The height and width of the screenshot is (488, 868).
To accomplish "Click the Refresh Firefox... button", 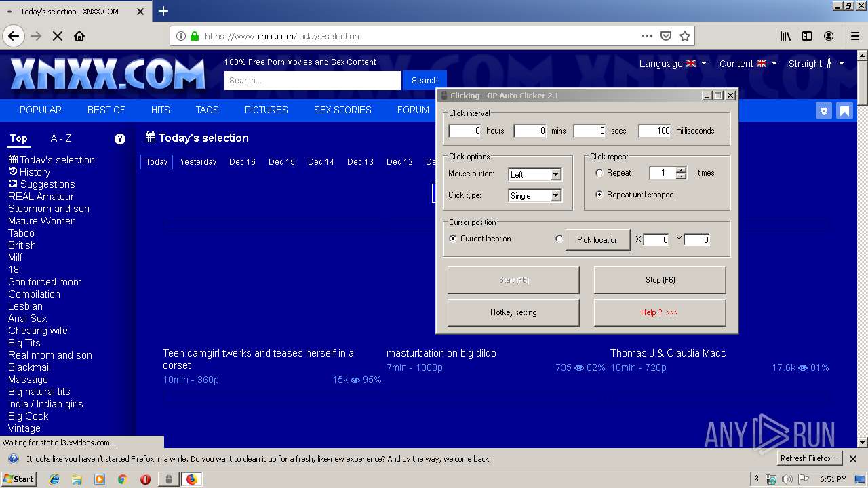I will [810, 458].
